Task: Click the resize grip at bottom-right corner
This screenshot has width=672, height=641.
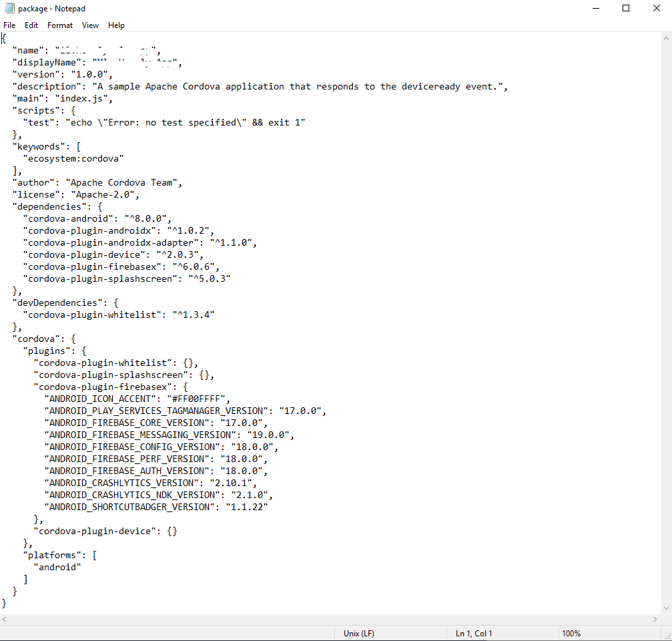Action: click(x=668, y=636)
